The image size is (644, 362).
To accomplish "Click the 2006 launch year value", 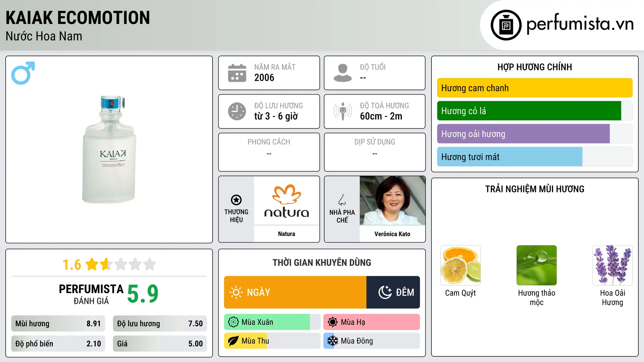I will [x=264, y=78].
